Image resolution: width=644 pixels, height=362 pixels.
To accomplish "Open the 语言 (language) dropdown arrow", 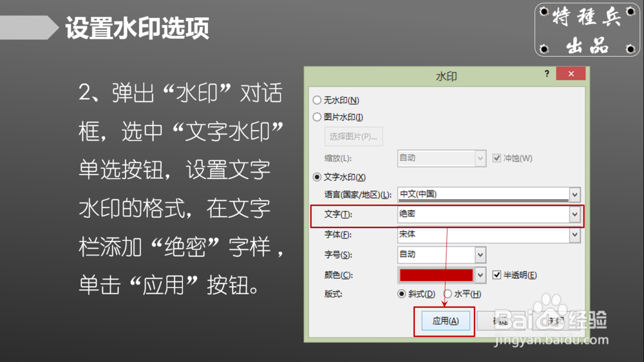I will [x=574, y=195].
